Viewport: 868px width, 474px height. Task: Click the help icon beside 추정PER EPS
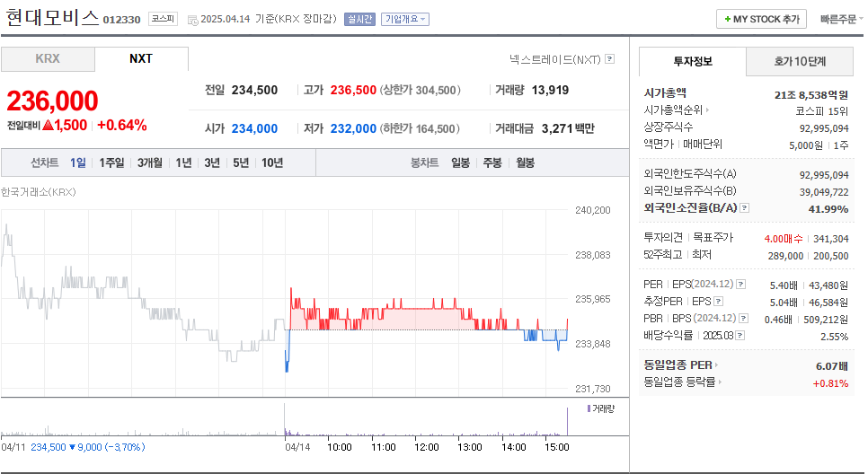pyautogui.click(x=719, y=302)
